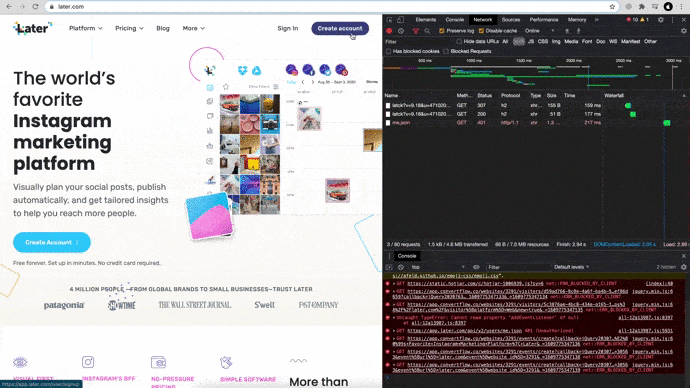Screen dimensions: 690x388
Task: Click the browser back arrow
Action: click(9, 7)
